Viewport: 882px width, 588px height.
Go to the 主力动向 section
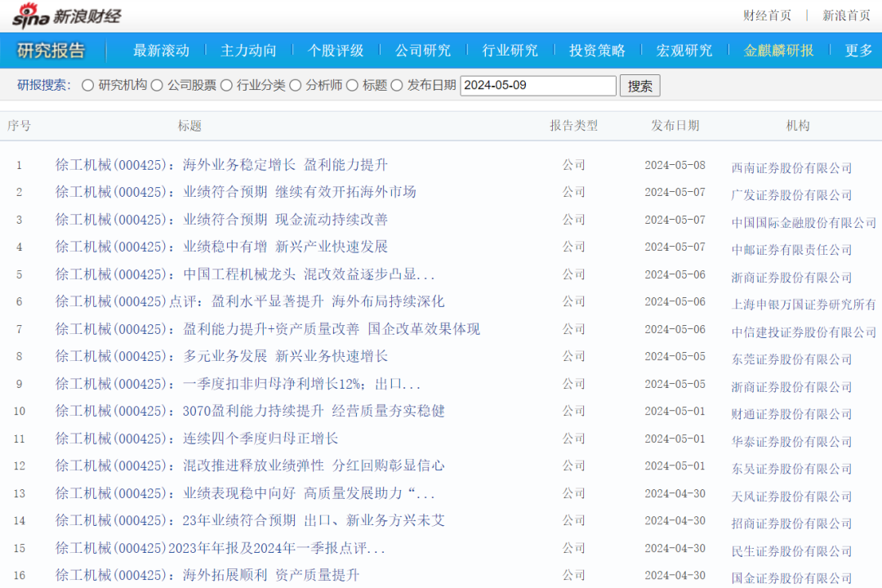click(x=248, y=51)
